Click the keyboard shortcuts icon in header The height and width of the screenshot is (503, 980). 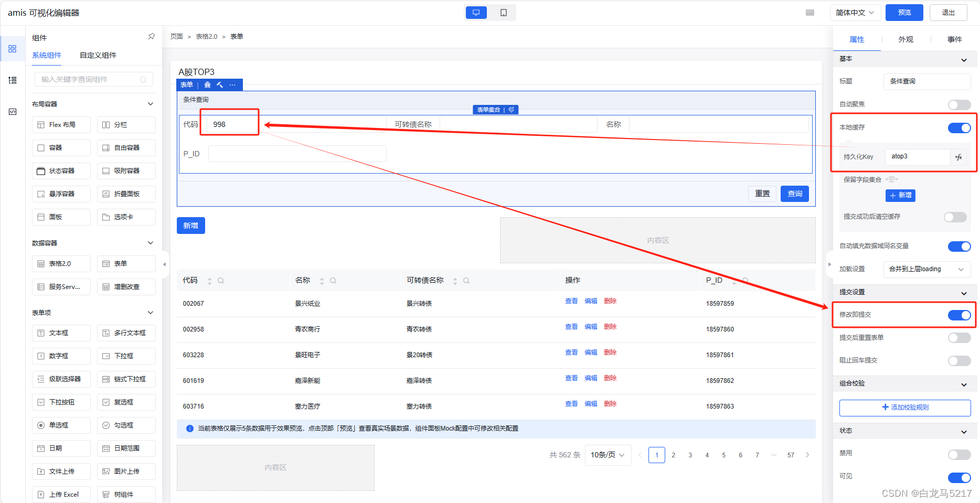(x=810, y=13)
